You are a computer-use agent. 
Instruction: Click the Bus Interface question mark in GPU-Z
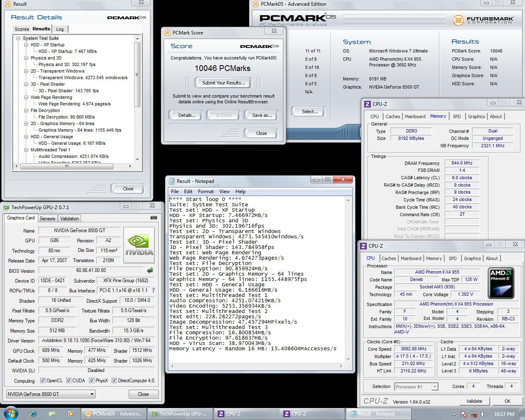153,290
